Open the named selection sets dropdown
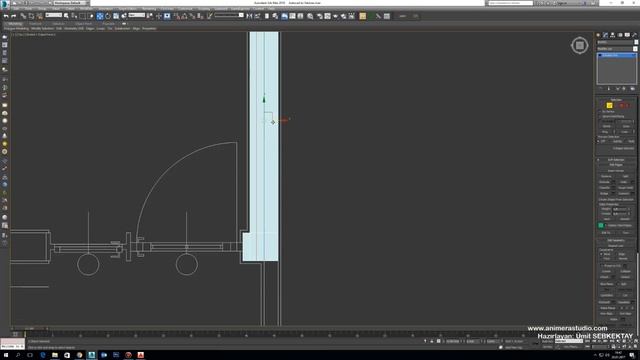640x360 pixels. pos(229,15)
